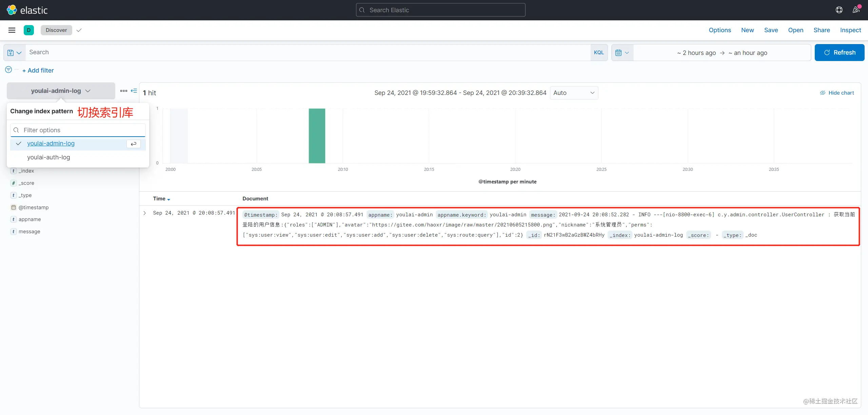This screenshot has width=868, height=415.
Task: Click the Elastic logo
Action: (27, 10)
